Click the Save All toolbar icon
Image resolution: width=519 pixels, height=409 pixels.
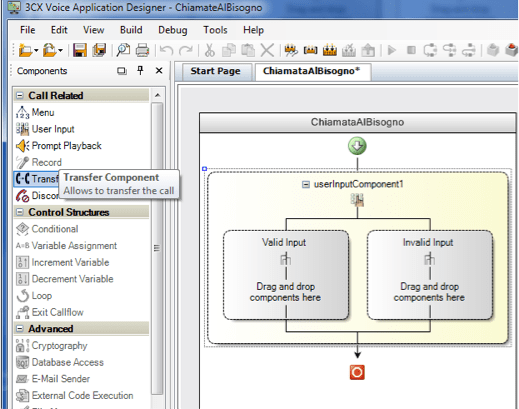(99, 50)
